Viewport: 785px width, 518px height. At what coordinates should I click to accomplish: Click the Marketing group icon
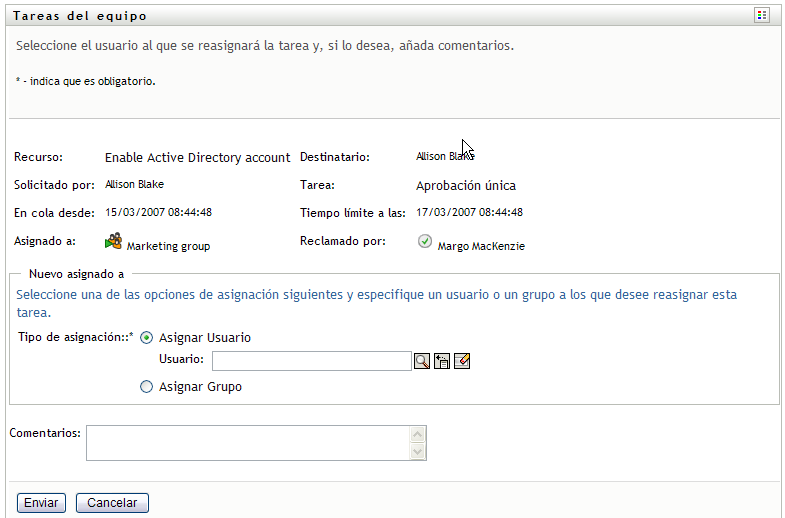(113, 241)
